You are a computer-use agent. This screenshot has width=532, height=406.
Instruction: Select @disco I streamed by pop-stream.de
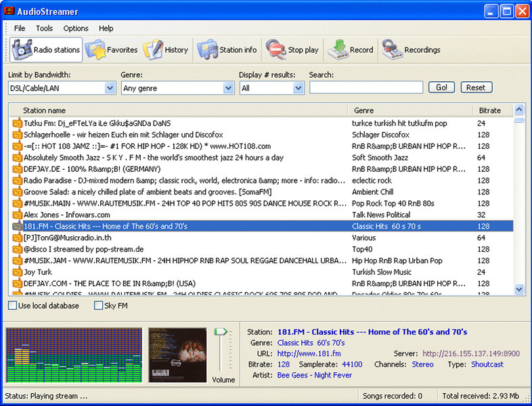coord(261,249)
